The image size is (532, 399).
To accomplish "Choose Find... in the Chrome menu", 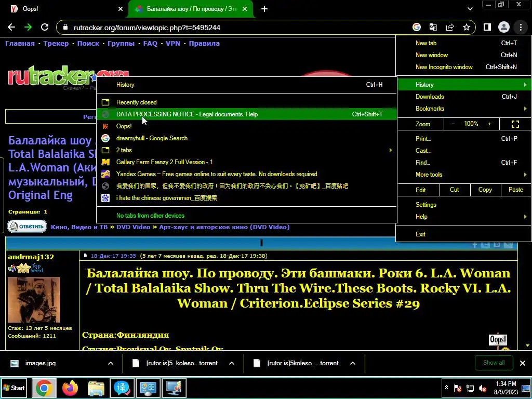I will (463, 163).
